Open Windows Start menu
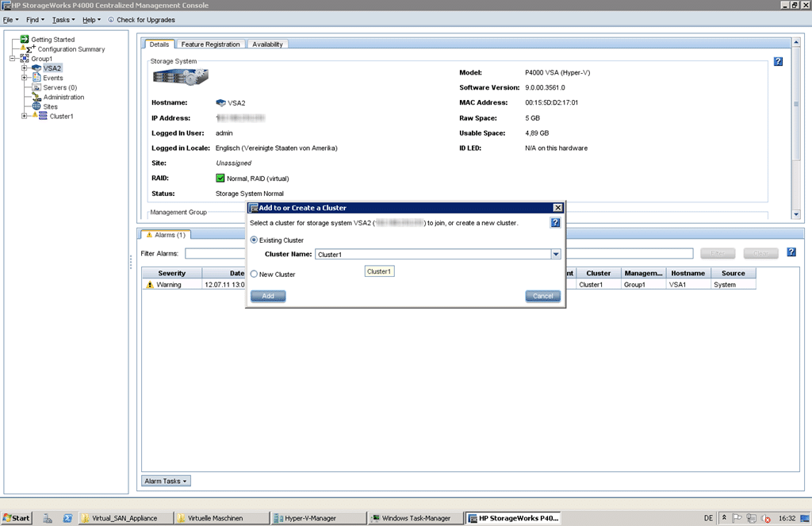 [x=17, y=518]
